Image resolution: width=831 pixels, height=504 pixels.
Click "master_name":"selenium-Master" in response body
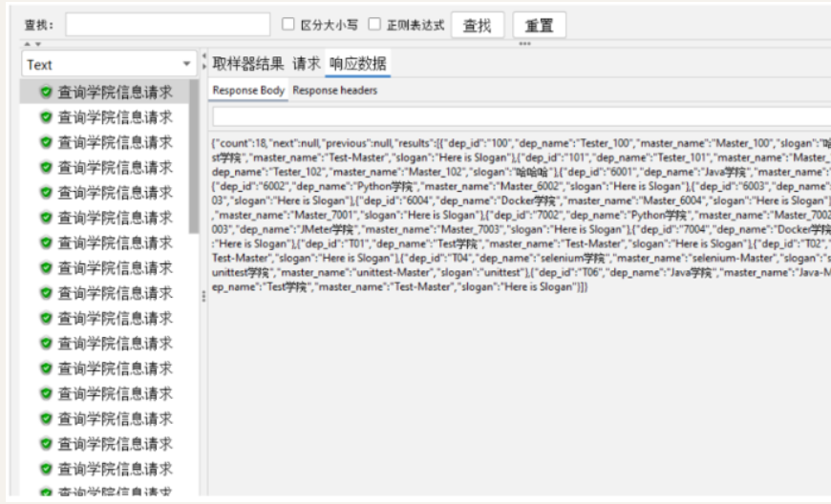(696, 258)
